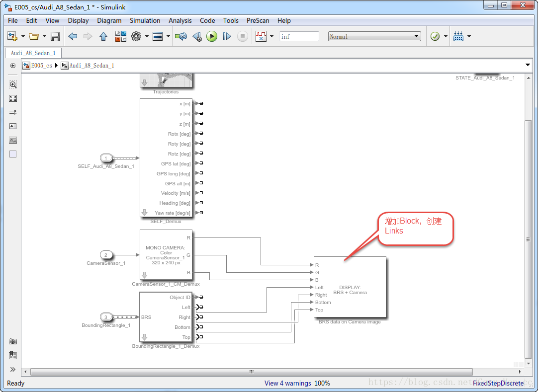538x392 pixels.
Task: Open the Display menu
Action: click(x=78, y=20)
